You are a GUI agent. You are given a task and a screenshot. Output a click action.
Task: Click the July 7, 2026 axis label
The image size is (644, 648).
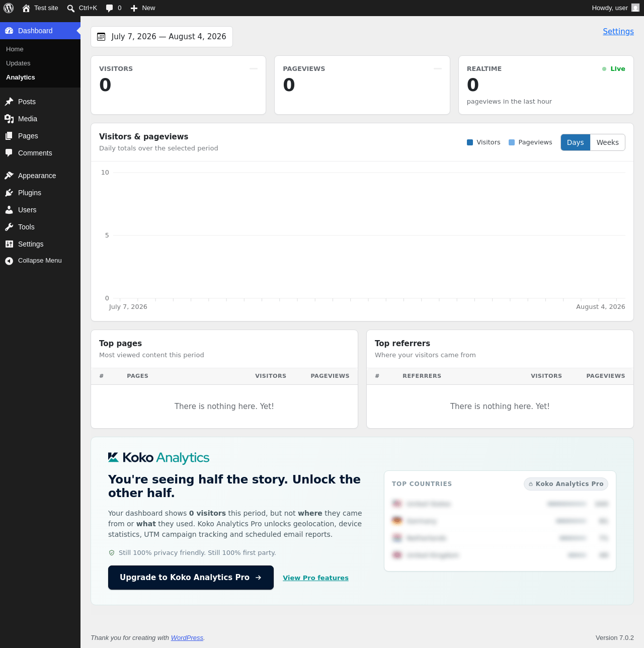[128, 307]
